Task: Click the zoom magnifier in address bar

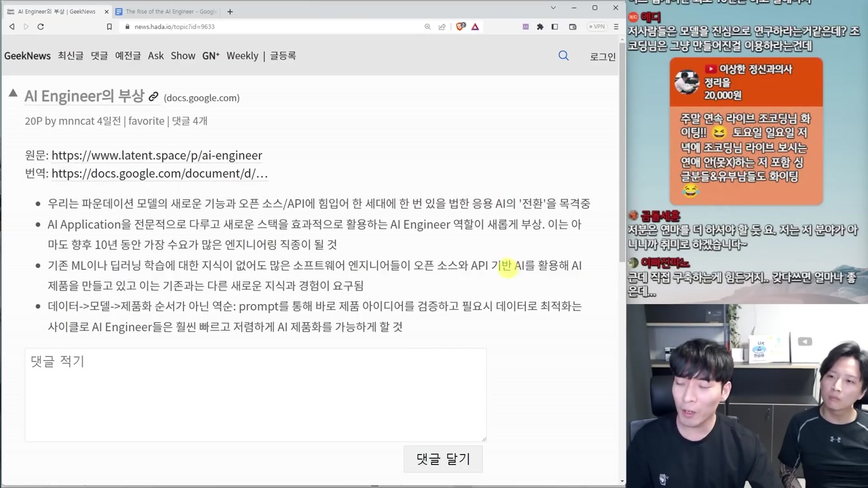Action: tap(428, 26)
